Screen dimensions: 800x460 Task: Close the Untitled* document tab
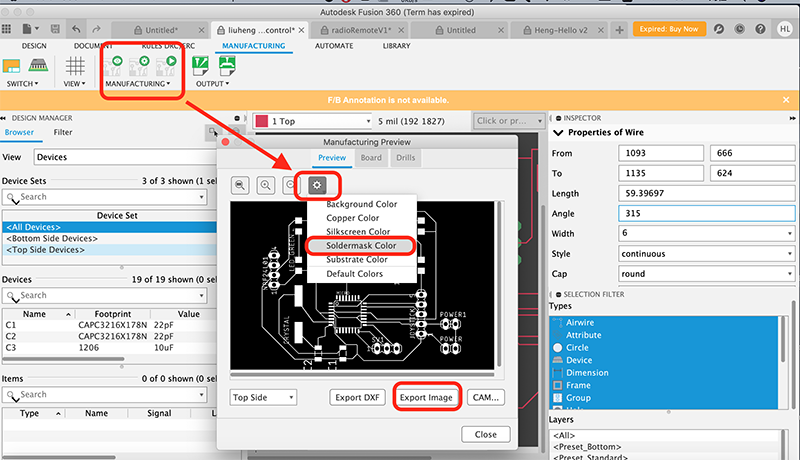[201, 30]
